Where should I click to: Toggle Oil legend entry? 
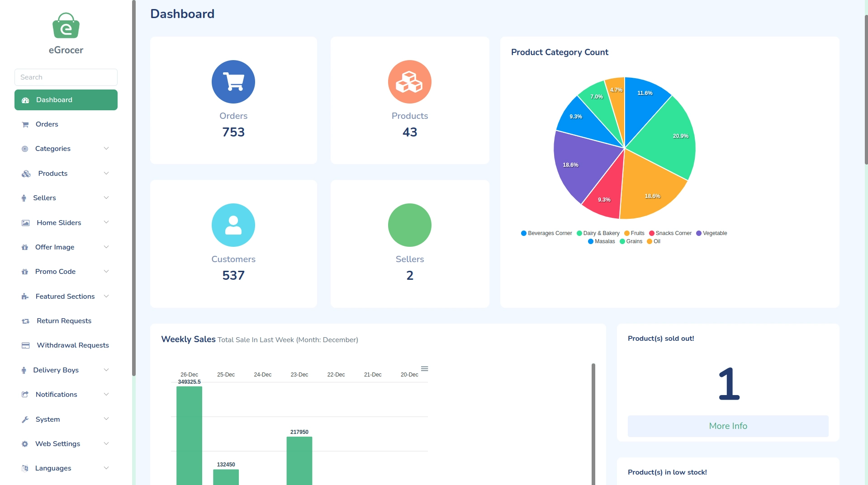click(654, 241)
